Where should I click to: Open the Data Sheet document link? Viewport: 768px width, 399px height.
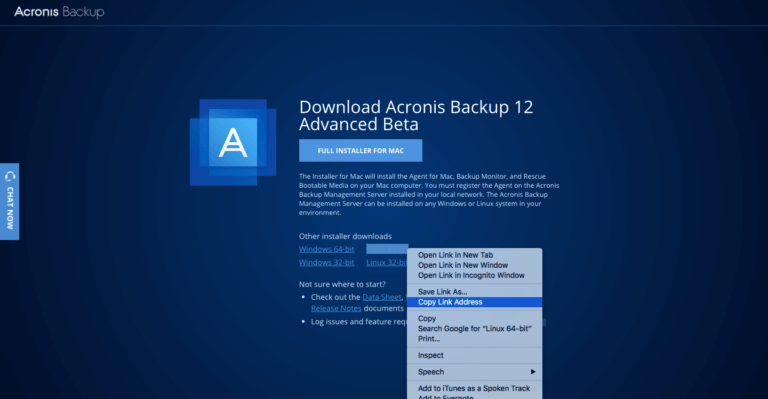tap(382, 297)
